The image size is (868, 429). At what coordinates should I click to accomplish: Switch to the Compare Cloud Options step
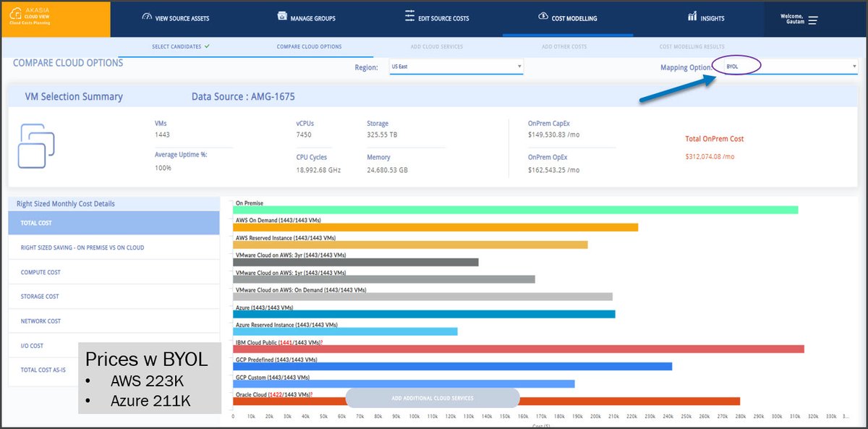point(309,47)
